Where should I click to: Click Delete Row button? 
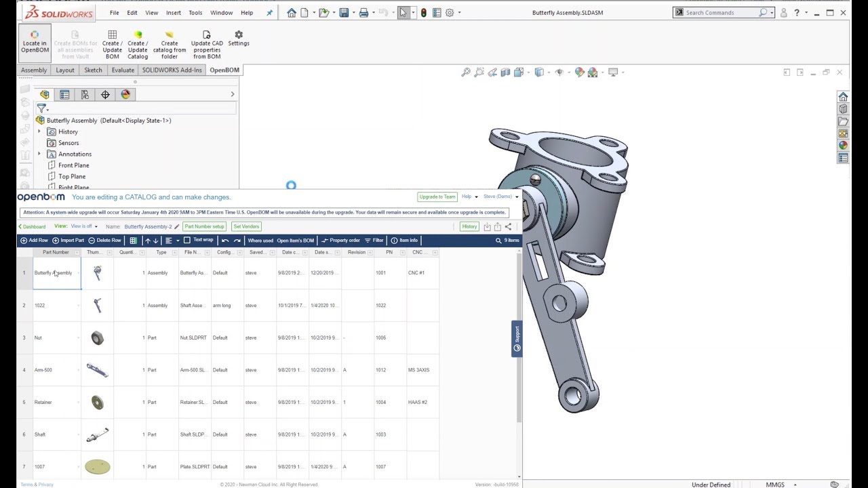tap(104, 241)
